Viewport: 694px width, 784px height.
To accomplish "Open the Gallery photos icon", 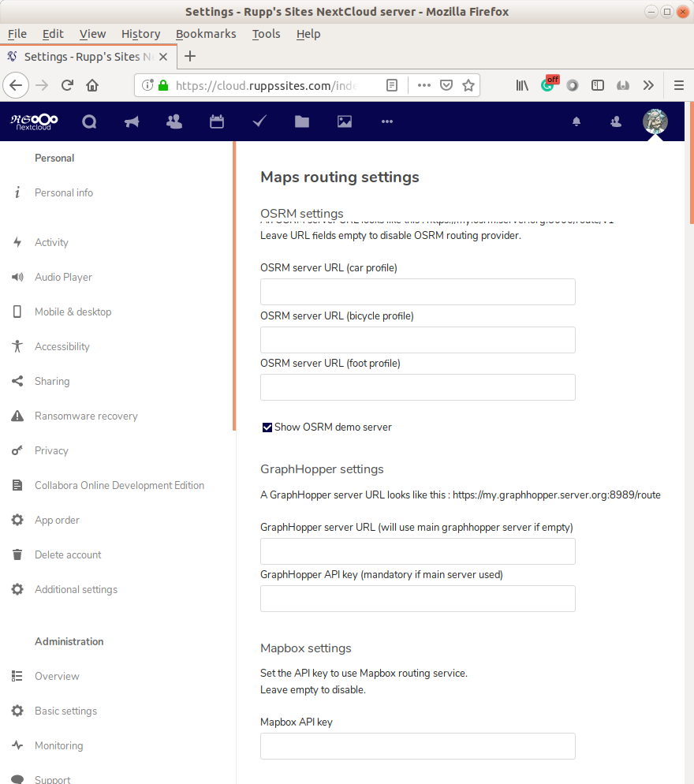I will (x=345, y=121).
